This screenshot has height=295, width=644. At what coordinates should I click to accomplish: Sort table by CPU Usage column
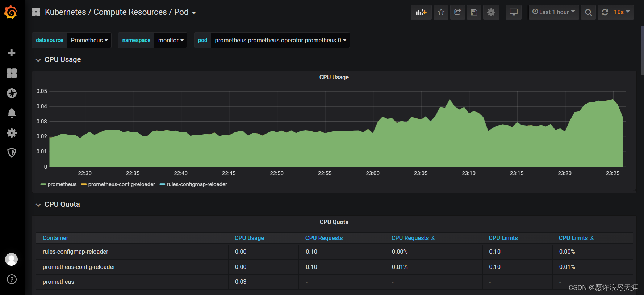[x=249, y=238]
